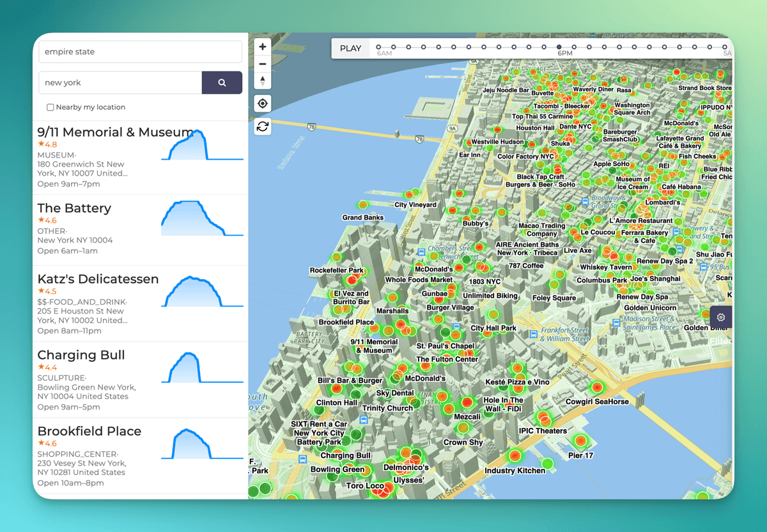The width and height of the screenshot is (767, 532).
Task: Click the Broadway & Grand St transit icon
Action: point(585,201)
